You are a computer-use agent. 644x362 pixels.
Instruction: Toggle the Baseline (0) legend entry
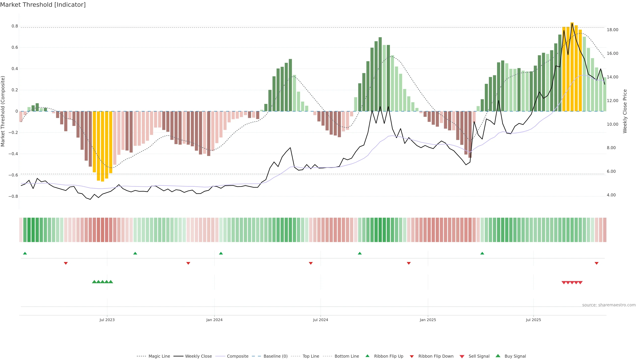point(276,356)
